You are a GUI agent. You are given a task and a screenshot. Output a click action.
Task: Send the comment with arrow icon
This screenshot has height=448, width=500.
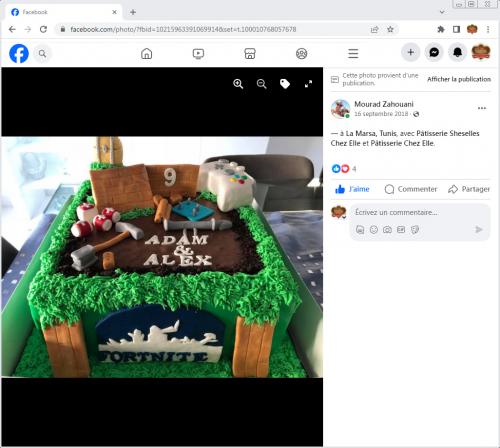pos(479,229)
